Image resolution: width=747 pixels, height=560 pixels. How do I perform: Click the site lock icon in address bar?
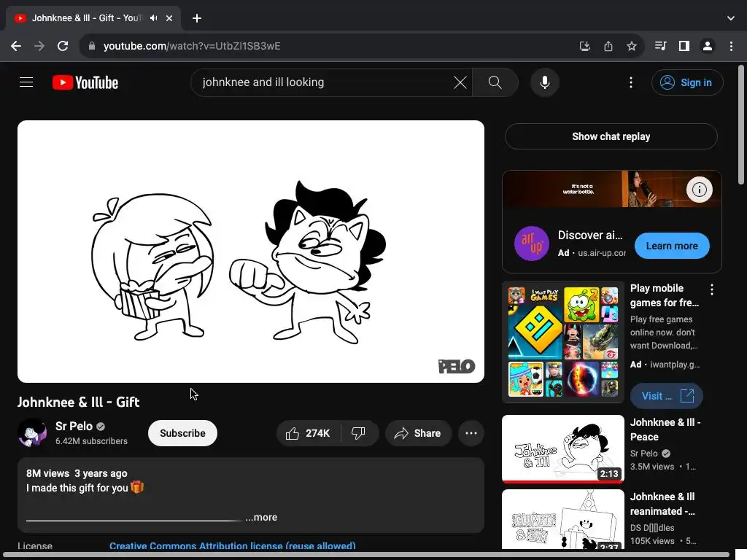[x=92, y=46]
